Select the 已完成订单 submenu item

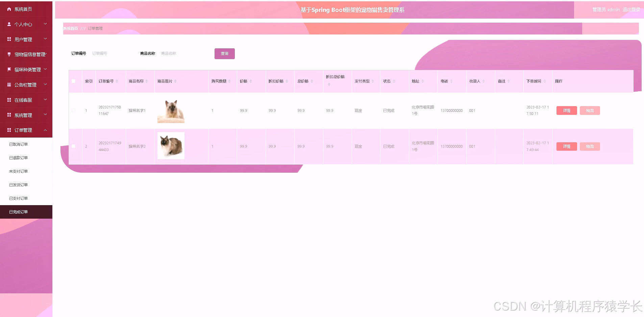tap(26, 212)
